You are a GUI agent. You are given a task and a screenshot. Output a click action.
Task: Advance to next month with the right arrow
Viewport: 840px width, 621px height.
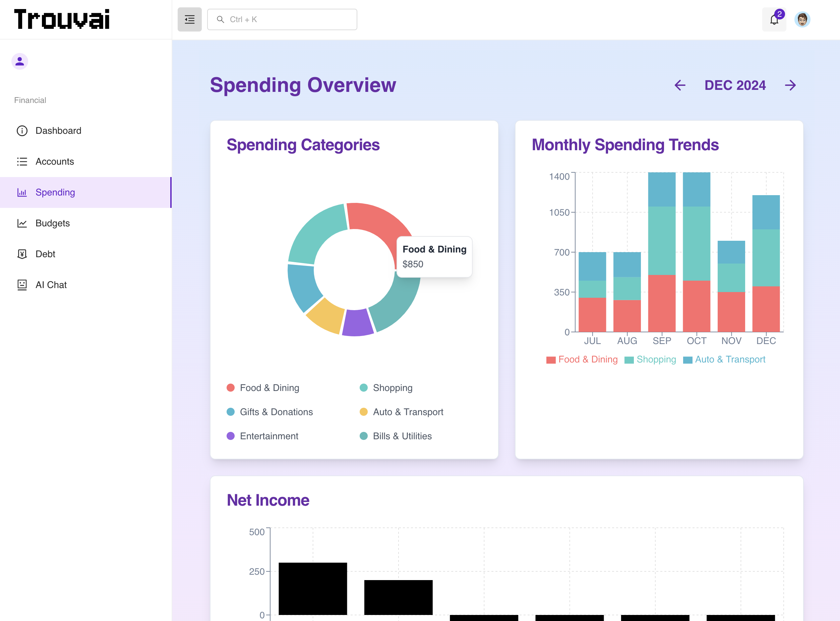coord(790,85)
